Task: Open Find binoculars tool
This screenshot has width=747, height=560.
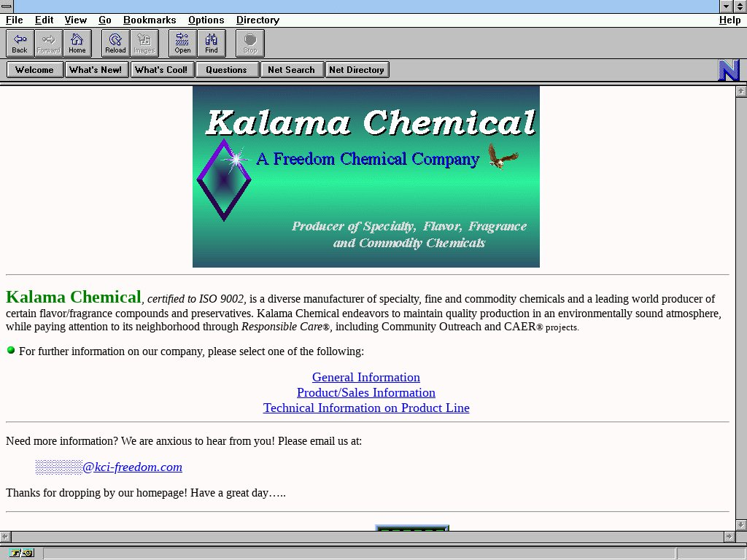Action: coord(212,43)
